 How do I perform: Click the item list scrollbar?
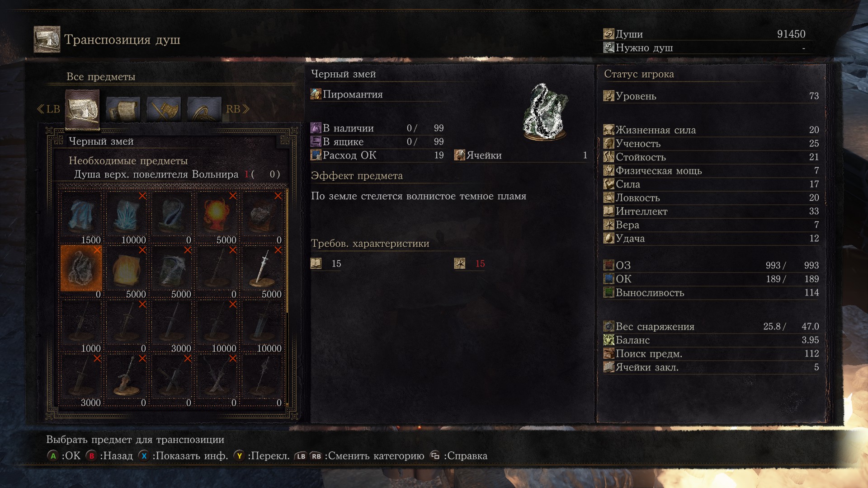click(287, 298)
